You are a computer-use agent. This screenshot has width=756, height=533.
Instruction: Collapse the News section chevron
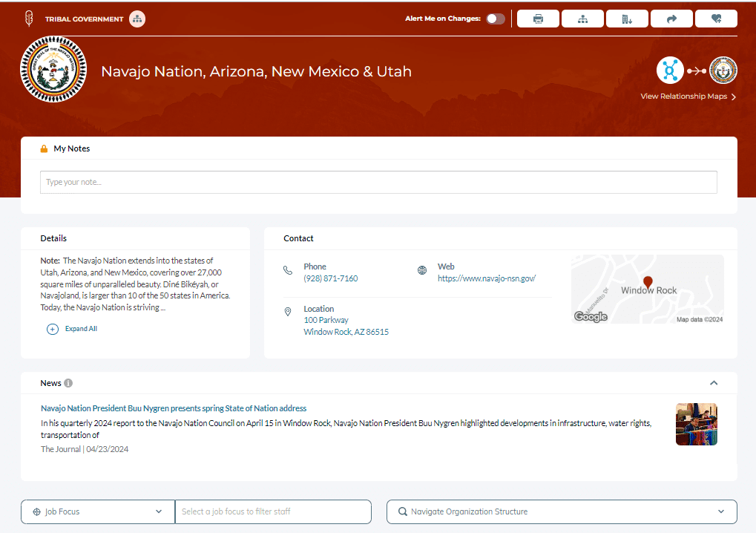pyautogui.click(x=714, y=383)
